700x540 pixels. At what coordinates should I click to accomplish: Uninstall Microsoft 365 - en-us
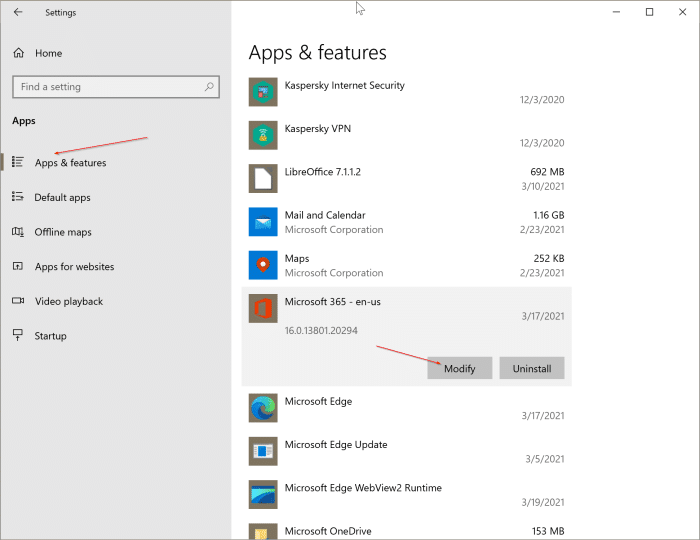531,368
